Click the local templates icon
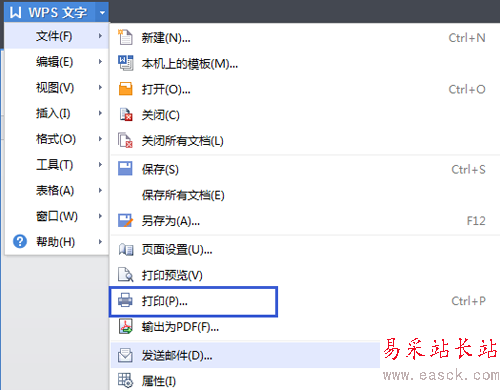Screen dimensions: 500x390 pos(125,63)
